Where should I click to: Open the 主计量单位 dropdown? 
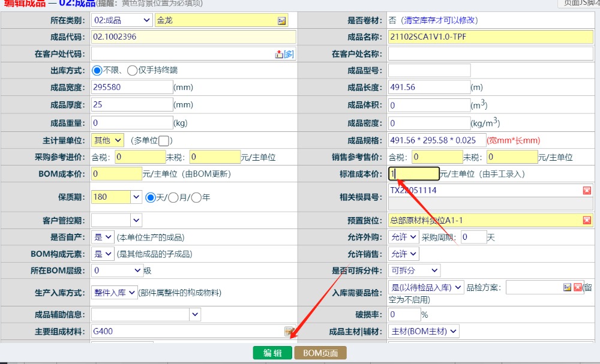pos(108,140)
